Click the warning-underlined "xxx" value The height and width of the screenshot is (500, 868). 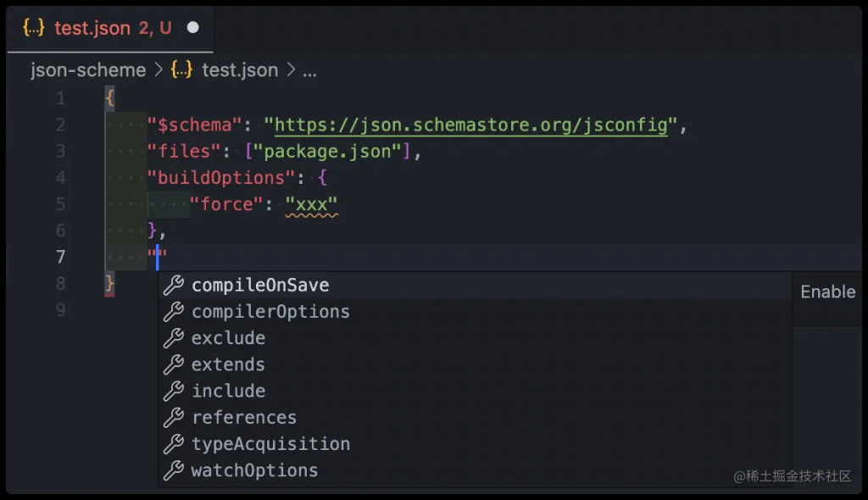[314, 203]
